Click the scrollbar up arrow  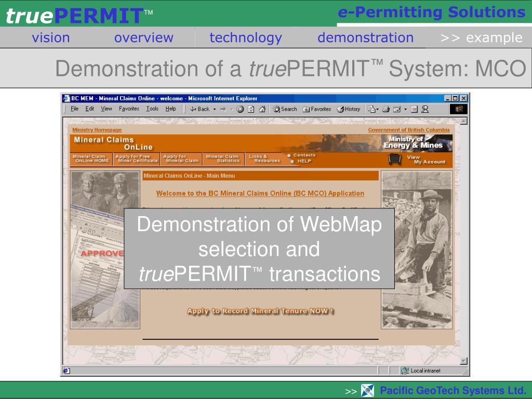pyautogui.click(x=464, y=121)
